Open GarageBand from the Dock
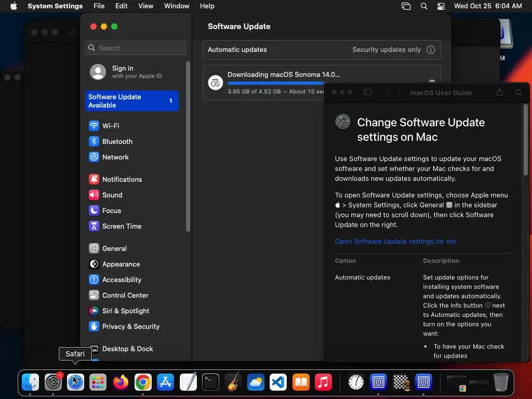Image resolution: width=532 pixels, height=399 pixels. coord(233,382)
